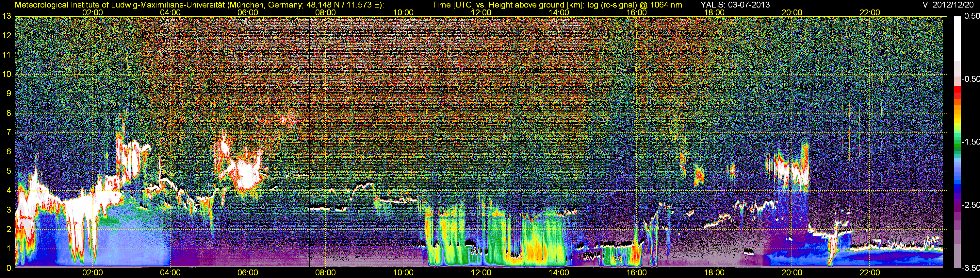The height and width of the screenshot is (278, 980).
Task: Click the 18:00 tick on the bottom time axis
Action: click(714, 273)
